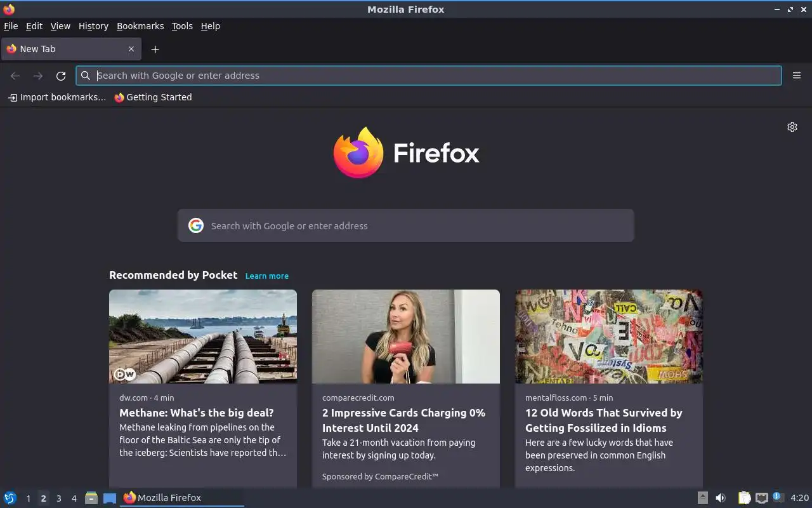The width and height of the screenshot is (812, 508).
Task: Click the collage thumbnail of the mentalfloss article
Action: pos(609,337)
